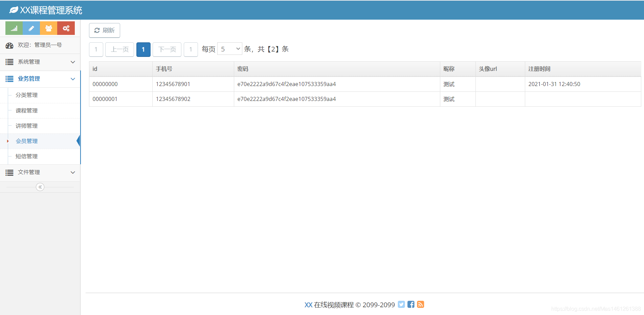Open the Twitter icon in the footer
644x315 pixels.
[401, 304]
